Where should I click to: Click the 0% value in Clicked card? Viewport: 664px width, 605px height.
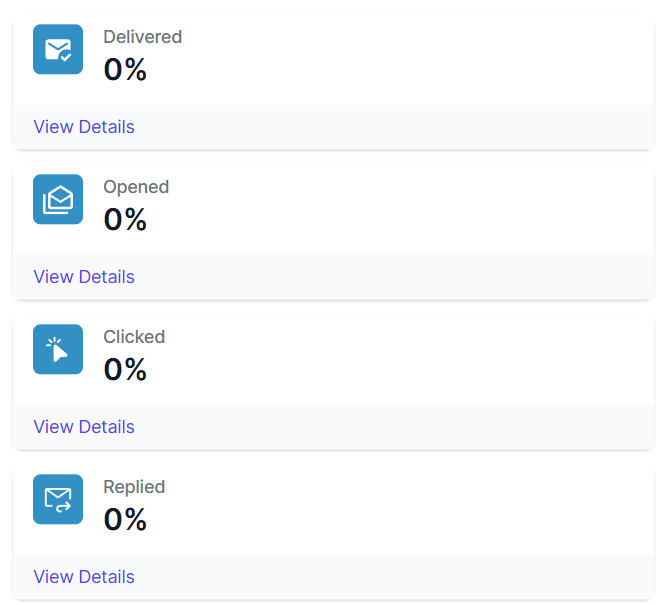pyautogui.click(x=126, y=370)
